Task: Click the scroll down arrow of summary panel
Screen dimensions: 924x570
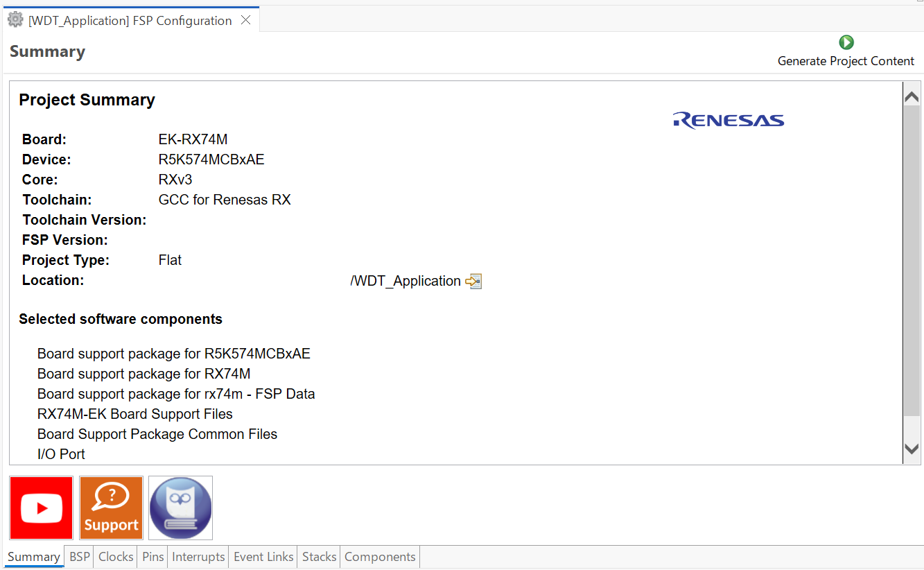Action: (912, 449)
